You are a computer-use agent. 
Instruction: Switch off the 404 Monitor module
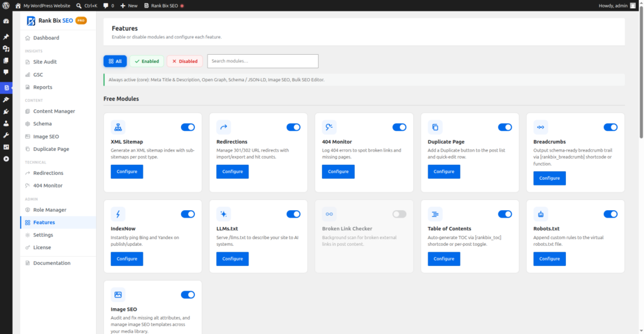(x=399, y=127)
